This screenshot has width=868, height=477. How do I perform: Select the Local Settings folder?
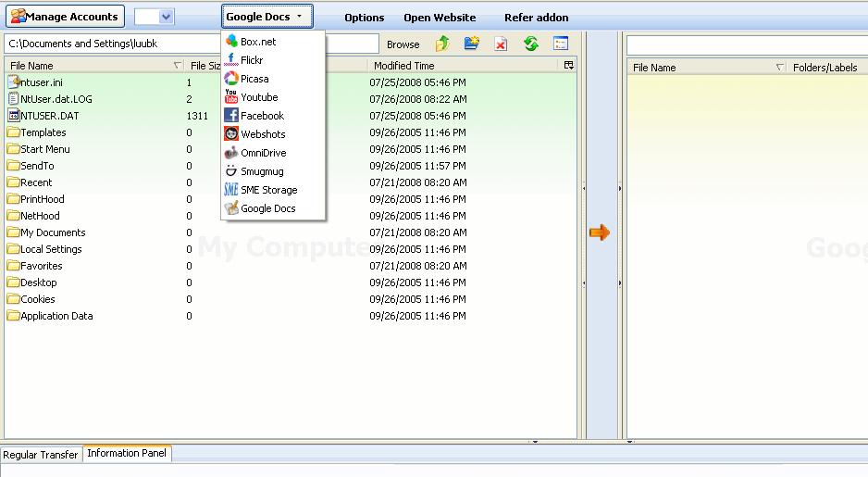tap(44, 249)
